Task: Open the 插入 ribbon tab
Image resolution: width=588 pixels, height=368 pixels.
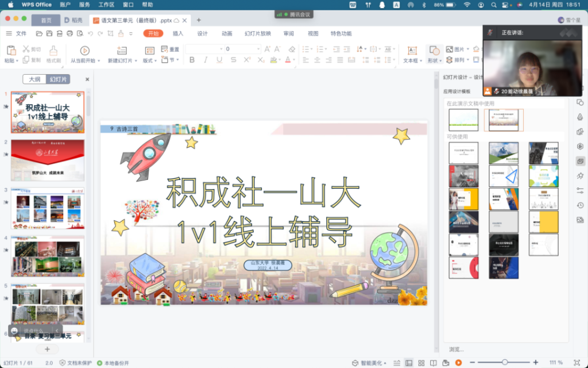Action: click(178, 33)
